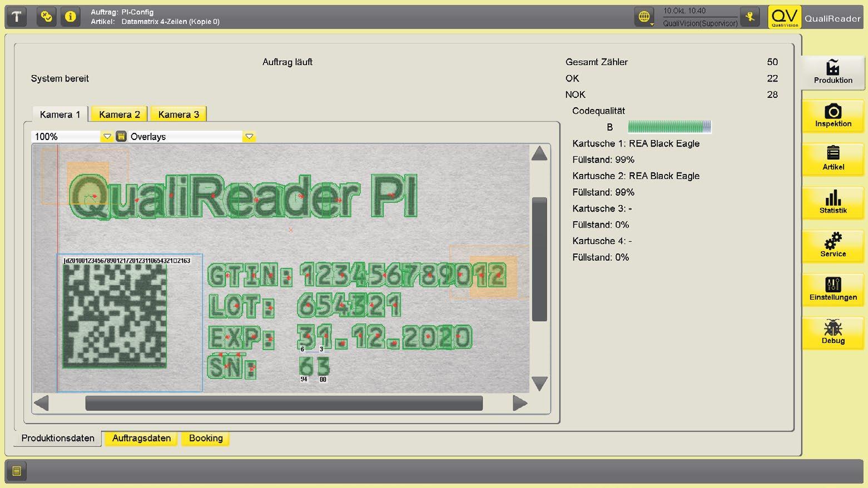Switch to the Kamera 3 tab

(x=178, y=114)
